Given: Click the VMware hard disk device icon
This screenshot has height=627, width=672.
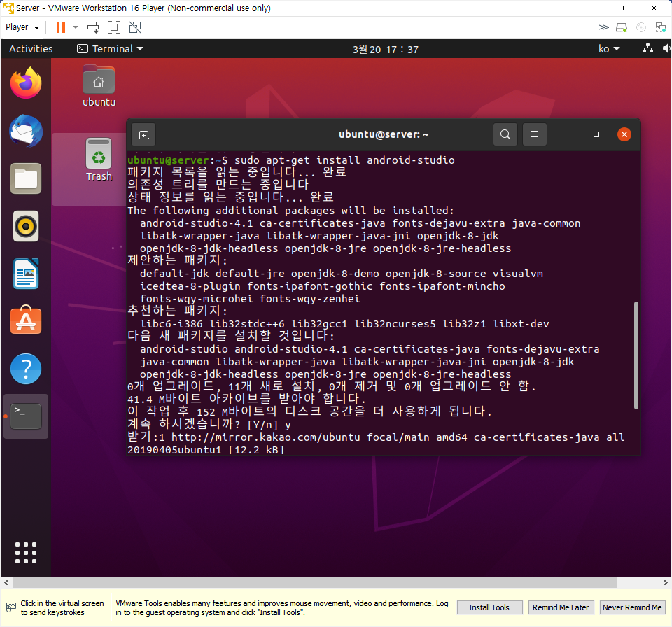Looking at the screenshot, I should 622,27.
